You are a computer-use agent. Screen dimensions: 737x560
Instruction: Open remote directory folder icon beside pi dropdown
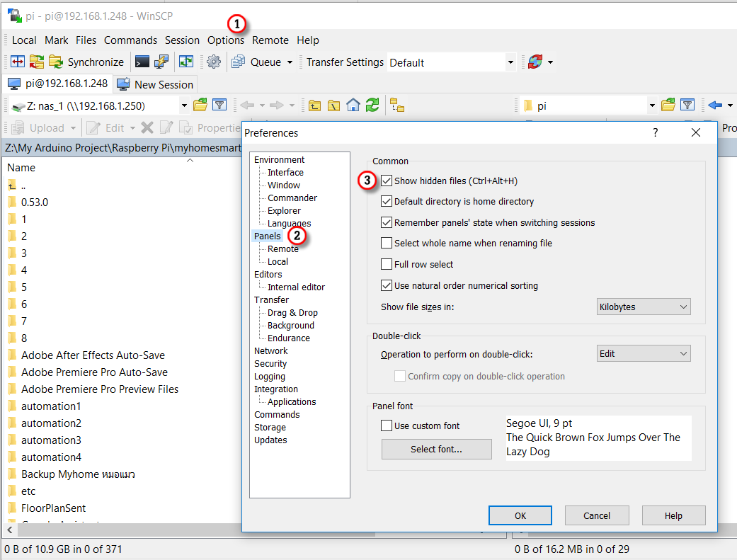[668, 105]
